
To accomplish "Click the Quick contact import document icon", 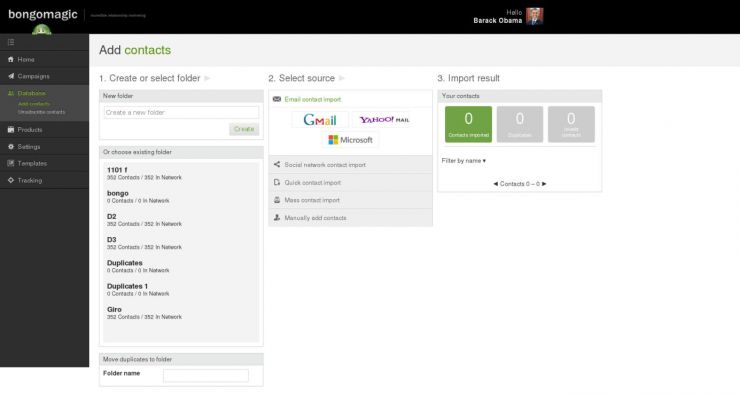I will (x=277, y=182).
